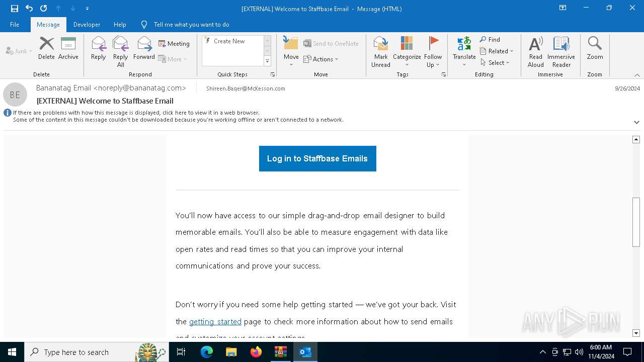644x362 pixels.
Task: Reply to the sender
Action: (x=99, y=48)
